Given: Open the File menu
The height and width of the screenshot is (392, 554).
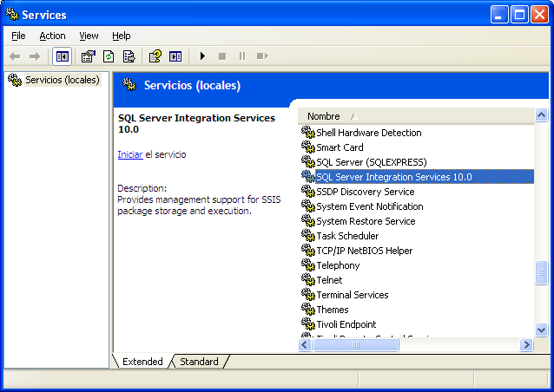Looking at the screenshot, I should (x=18, y=36).
